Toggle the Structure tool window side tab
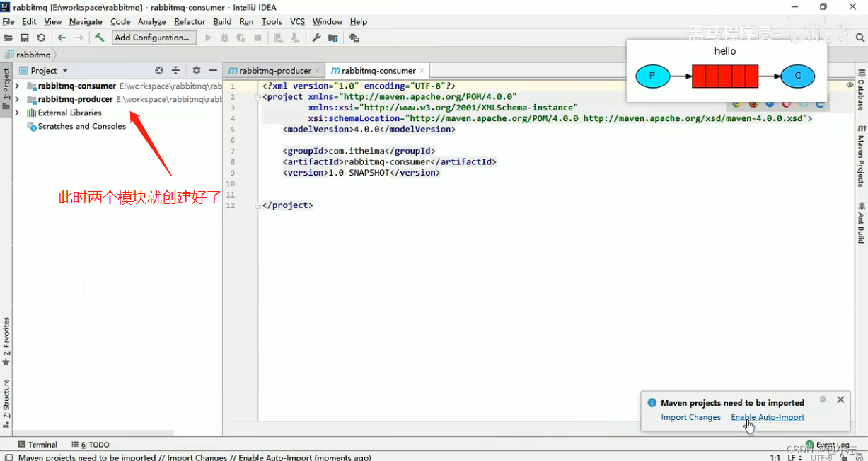The width and height of the screenshot is (868, 461). 6,404
